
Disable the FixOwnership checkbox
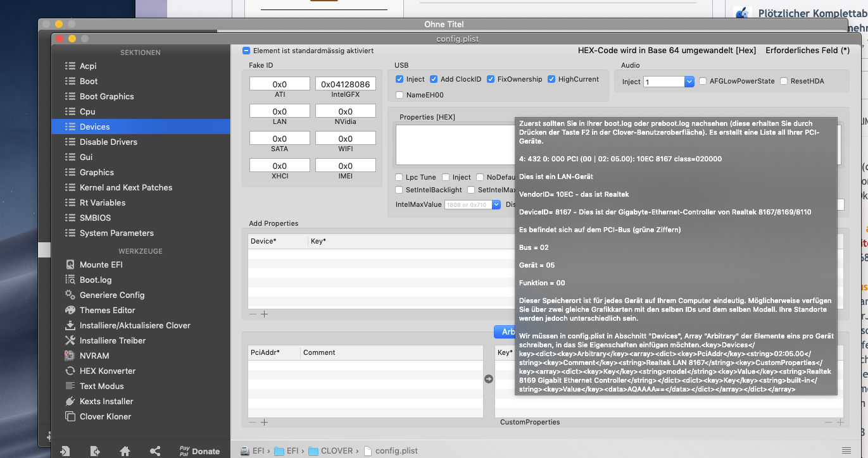(491, 79)
